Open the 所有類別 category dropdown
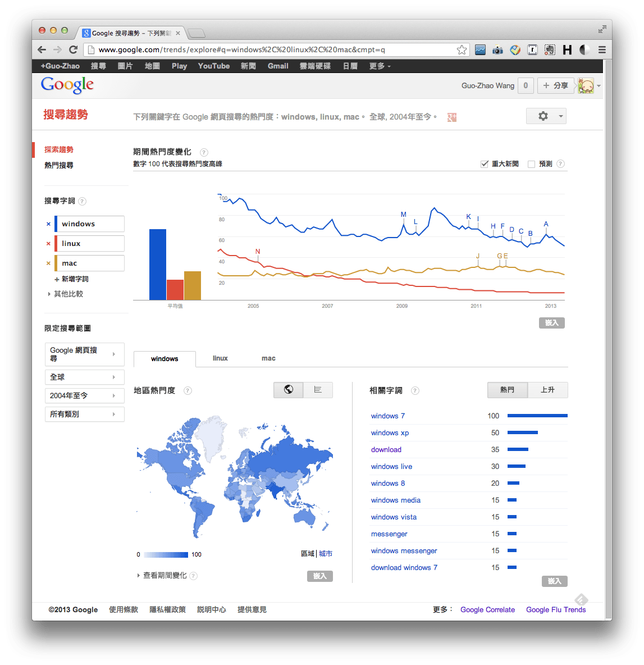Viewport: 644px width, 665px height. (84, 414)
